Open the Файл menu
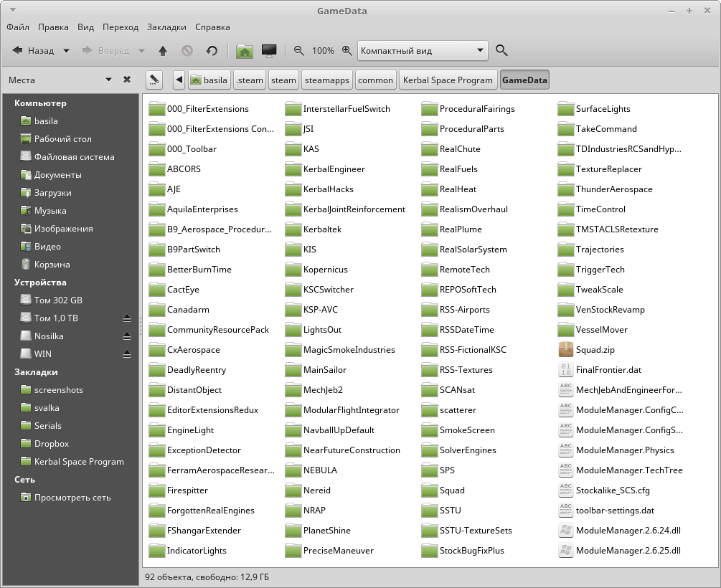The image size is (721, 588). pos(18,27)
